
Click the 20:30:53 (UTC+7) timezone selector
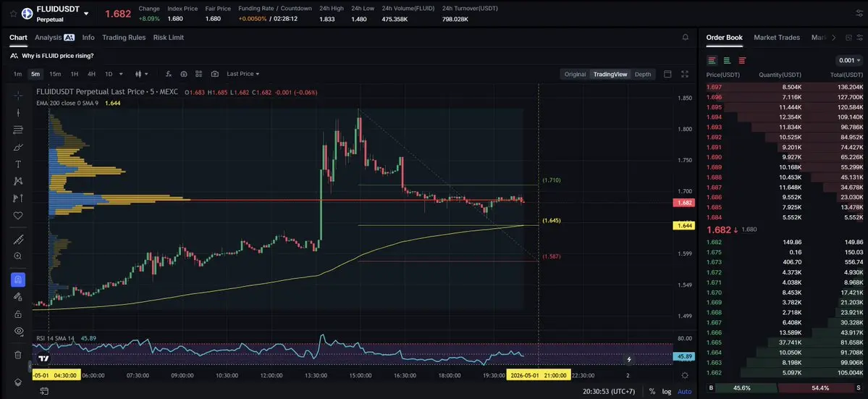[x=608, y=391]
